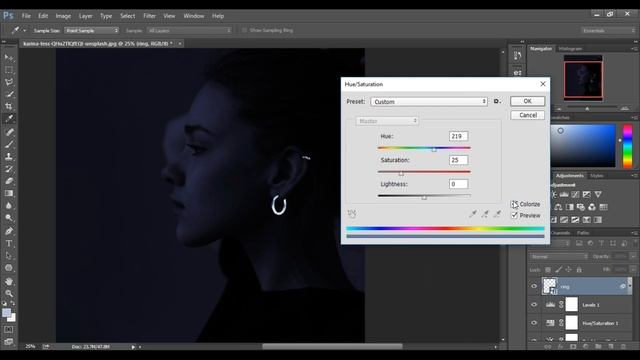Hide the Hue/Saturation 1 layer
The width and height of the screenshot is (640, 360).
tap(534, 323)
